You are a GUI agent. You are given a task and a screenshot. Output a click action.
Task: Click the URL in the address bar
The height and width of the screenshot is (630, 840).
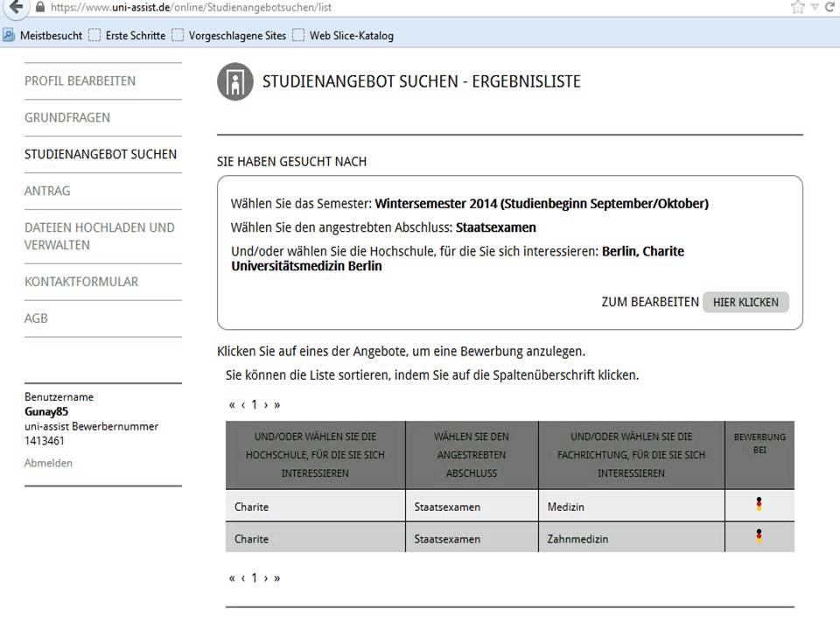192,8
